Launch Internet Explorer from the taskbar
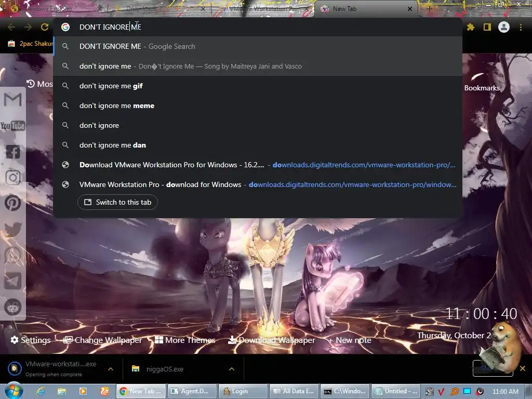The image size is (532, 399). coord(41,391)
